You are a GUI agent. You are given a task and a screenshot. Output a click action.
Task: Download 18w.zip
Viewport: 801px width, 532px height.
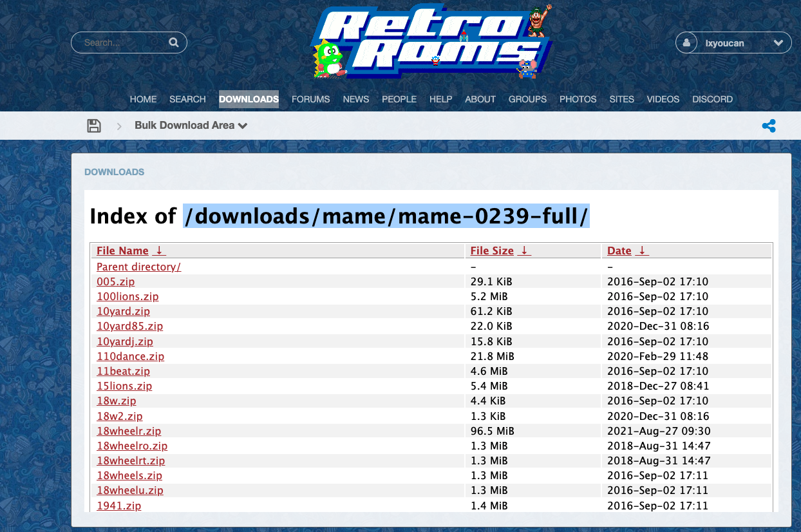(x=117, y=401)
